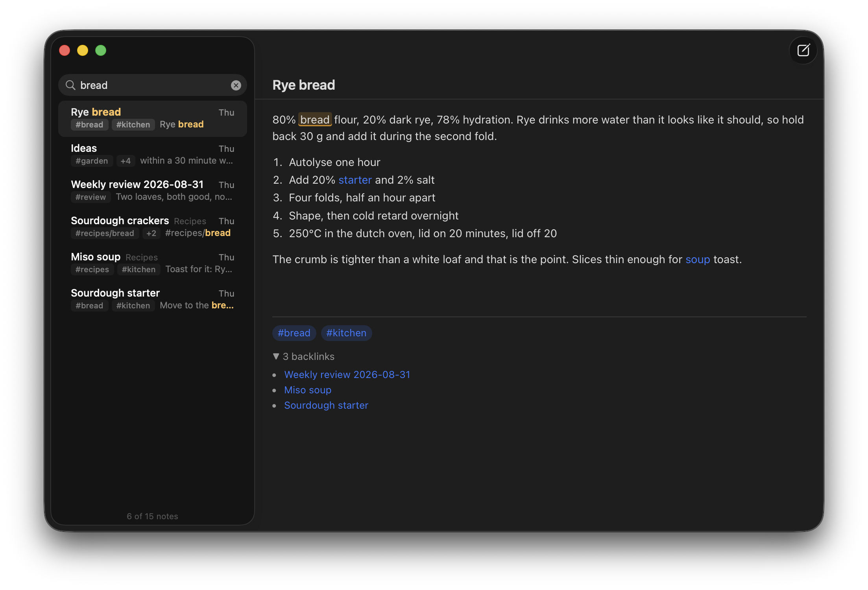Click the +2 tag overflow on Sourdough crackers
The width and height of the screenshot is (868, 590).
tap(151, 233)
